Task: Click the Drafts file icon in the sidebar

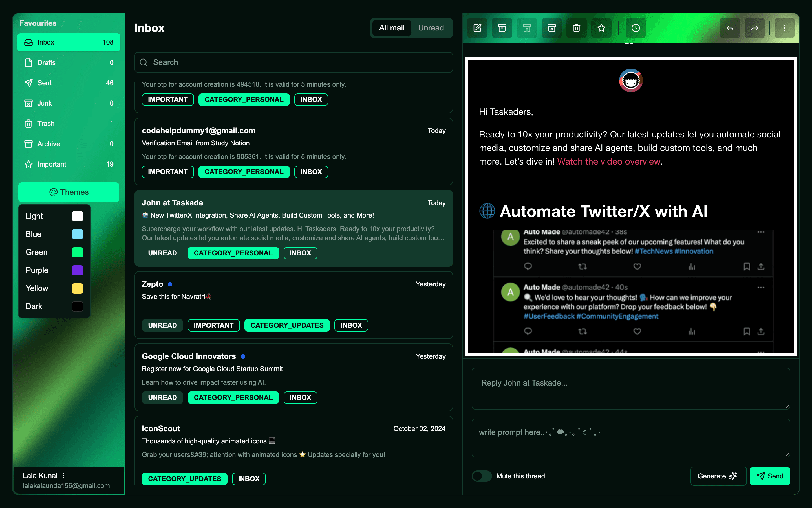Action: click(28, 62)
